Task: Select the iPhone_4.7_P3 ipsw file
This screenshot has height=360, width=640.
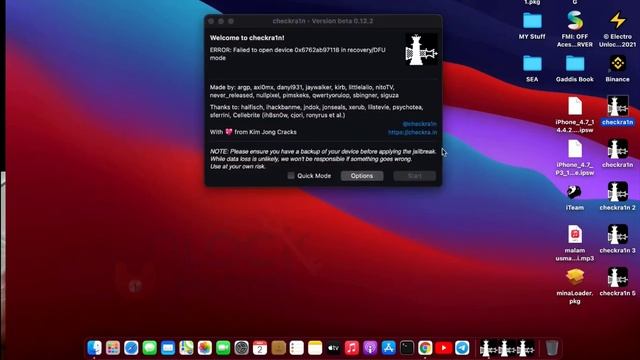Action: 575,158
